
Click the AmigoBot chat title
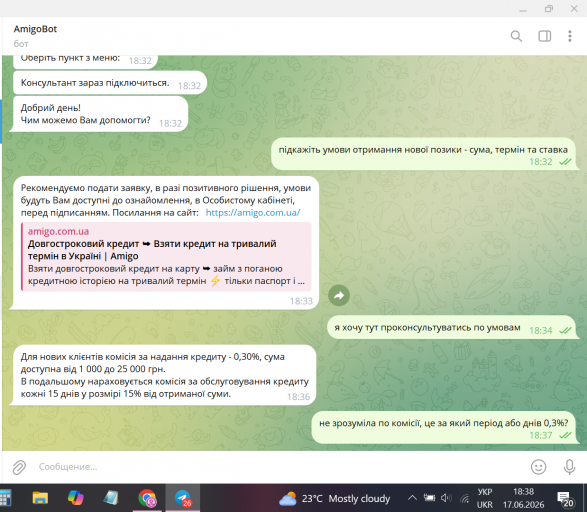point(35,29)
